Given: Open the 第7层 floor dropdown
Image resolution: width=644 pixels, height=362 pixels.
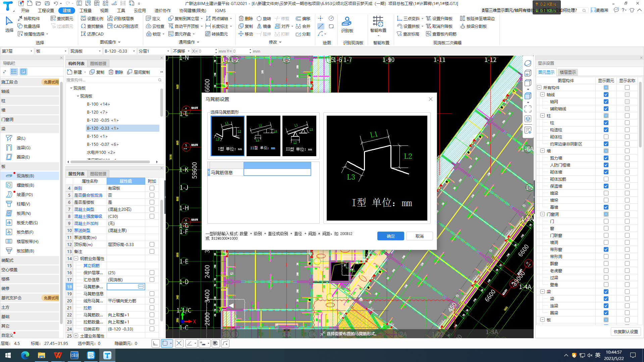Looking at the screenshot, I should 17,51.
